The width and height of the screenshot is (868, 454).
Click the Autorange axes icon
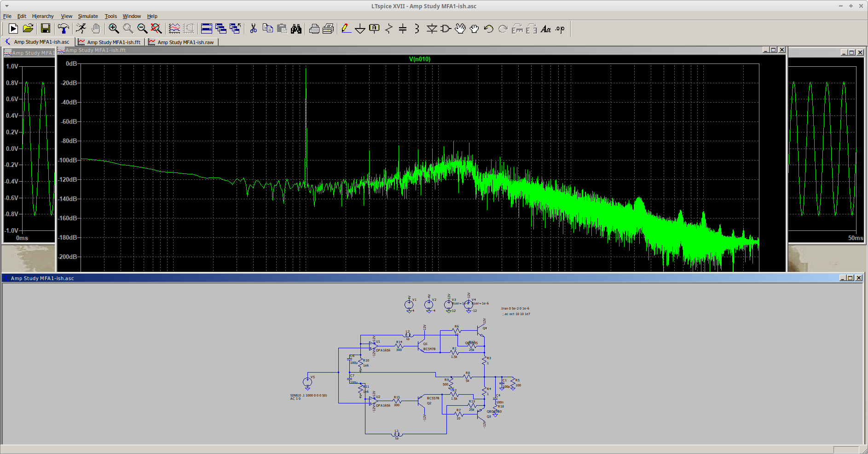click(x=189, y=29)
